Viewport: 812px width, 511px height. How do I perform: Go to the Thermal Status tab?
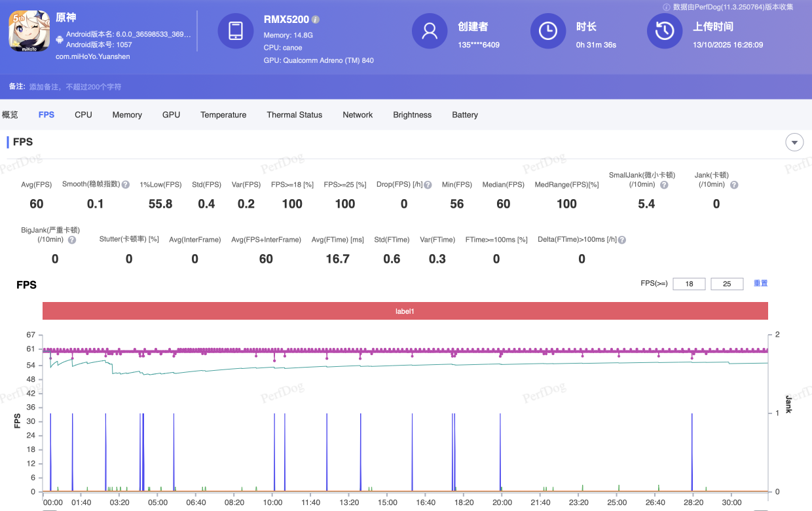[294, 115]
